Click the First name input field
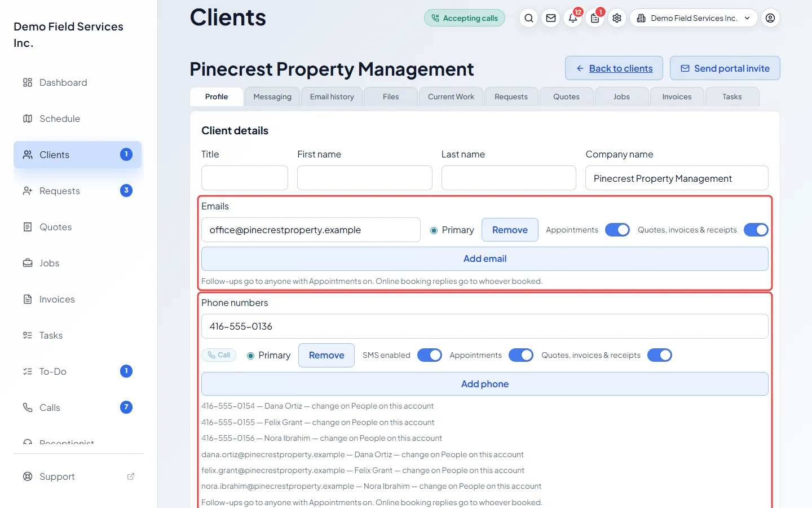Viewport: 812px width, 508px height. pos(365,178)
